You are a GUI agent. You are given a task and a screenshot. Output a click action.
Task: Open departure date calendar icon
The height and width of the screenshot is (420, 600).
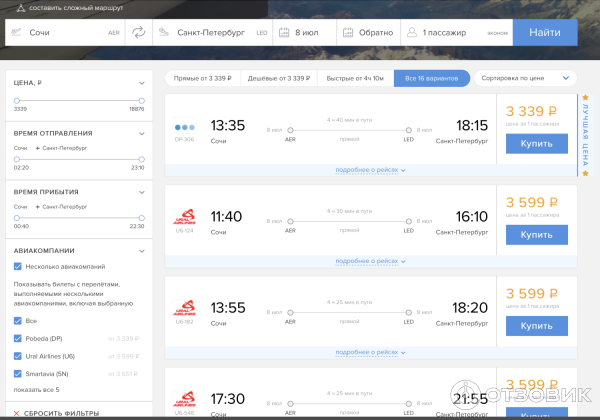point(284,33)
